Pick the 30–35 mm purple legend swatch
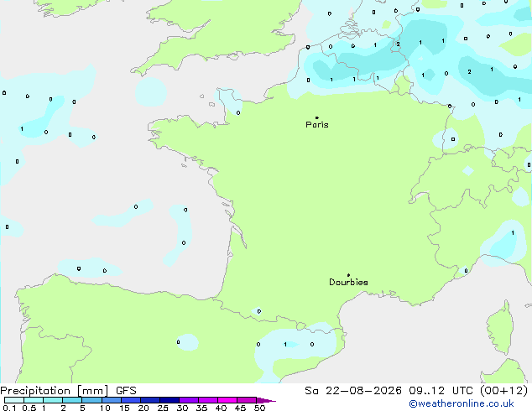This screenshot has height=411, width=532. coord(189,400)
